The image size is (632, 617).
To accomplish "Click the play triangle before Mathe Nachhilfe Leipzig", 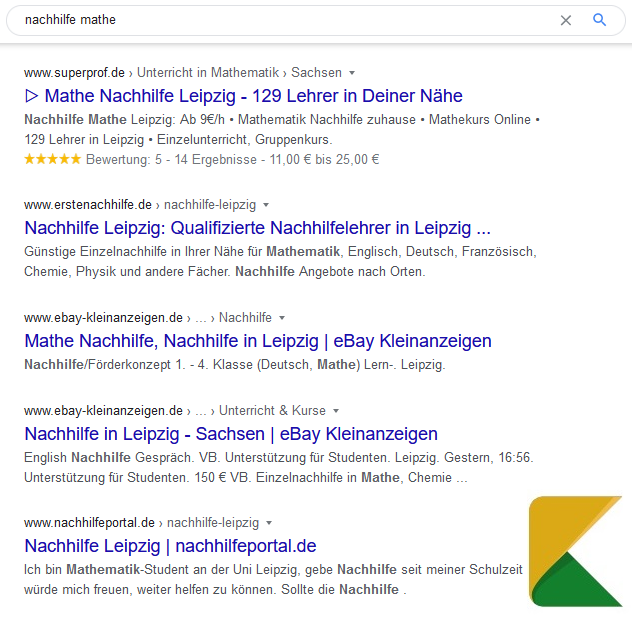I will (x=31, y=96).
